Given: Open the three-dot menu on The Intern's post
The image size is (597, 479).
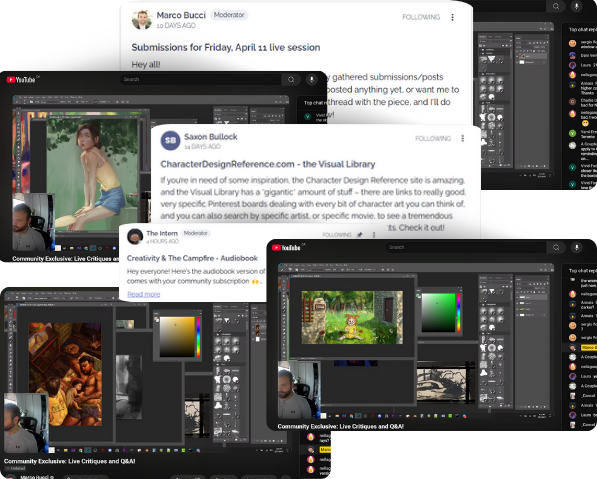Looking at the screenshot, I should point(374,235).
